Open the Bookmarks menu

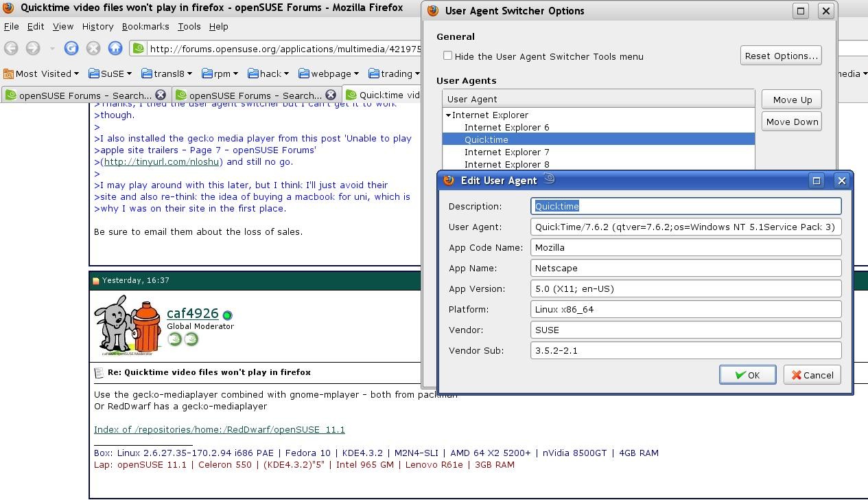click(145, 26)
